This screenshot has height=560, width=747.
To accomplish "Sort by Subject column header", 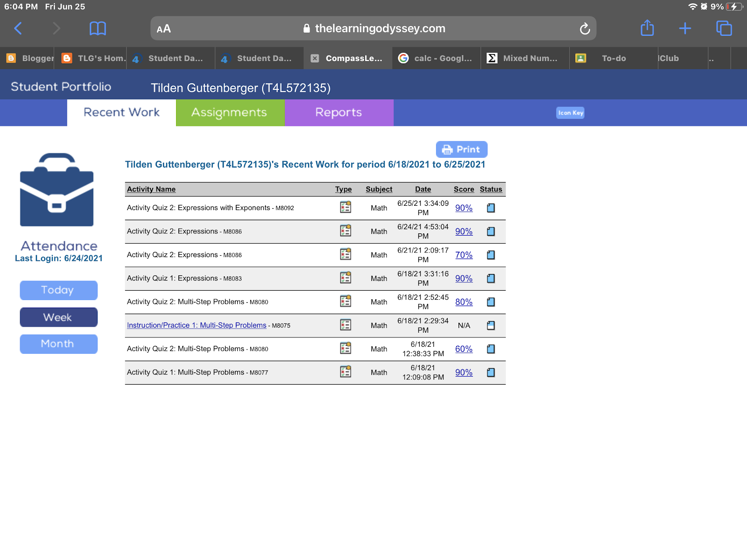I will click(x=379, y=189).
